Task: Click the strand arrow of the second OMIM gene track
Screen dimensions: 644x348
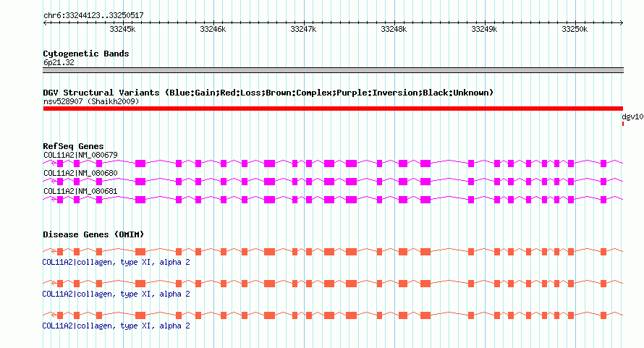Action: click(x=54, y=284)
